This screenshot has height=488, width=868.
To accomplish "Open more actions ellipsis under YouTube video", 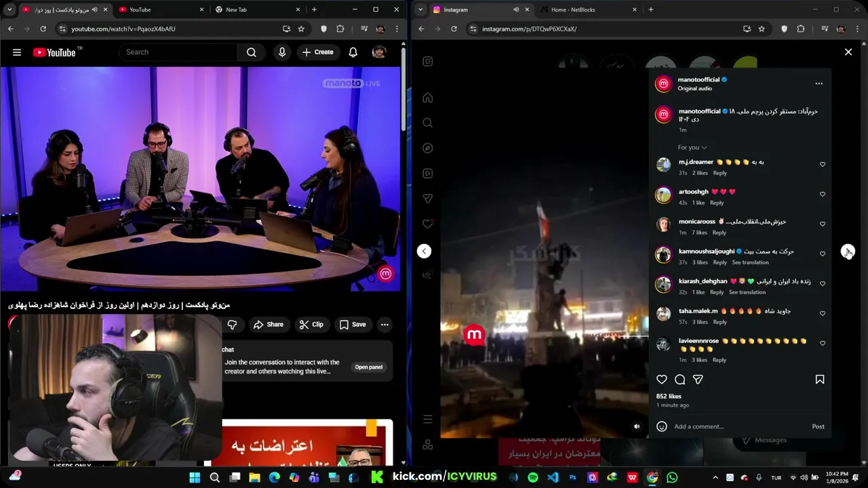I will [384, 325].
